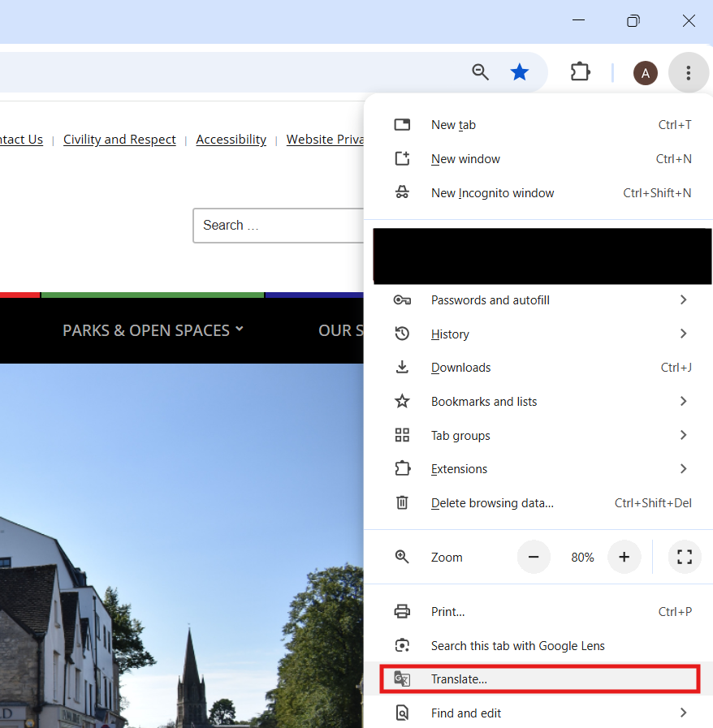
Task: Open the Accessibility link
Action: coord(231,140)
